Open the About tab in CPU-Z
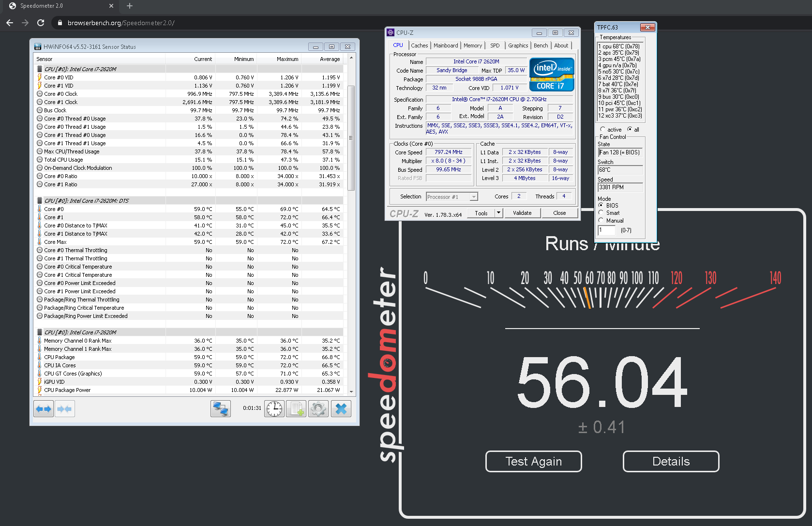Screen dimensions: 812x526 coord(561,45)
